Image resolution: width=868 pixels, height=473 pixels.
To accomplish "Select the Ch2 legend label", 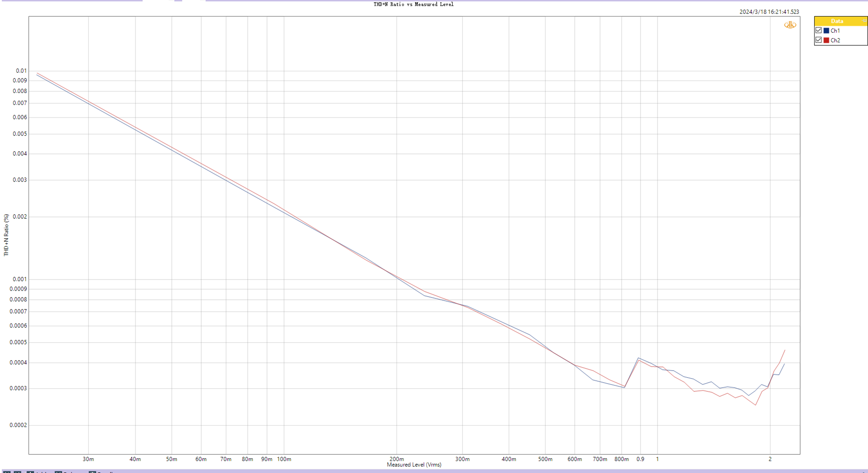I will [x=835, y=41].
